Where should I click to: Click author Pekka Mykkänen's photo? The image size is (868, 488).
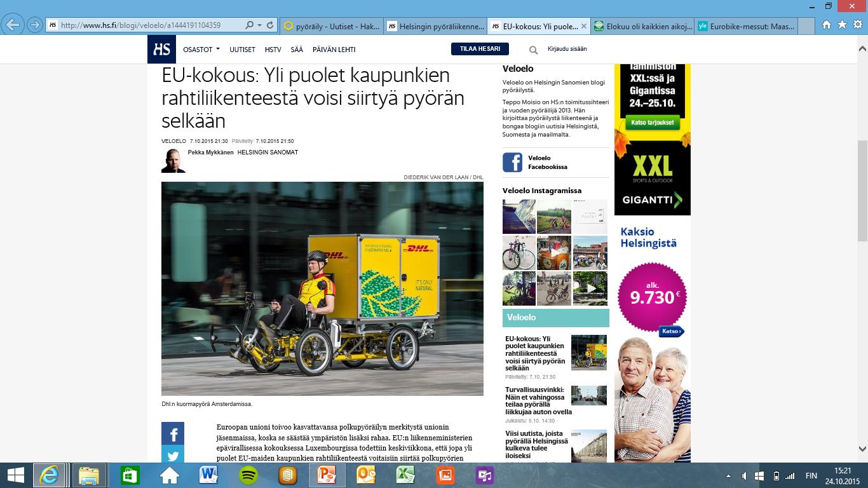coord(173,161)
